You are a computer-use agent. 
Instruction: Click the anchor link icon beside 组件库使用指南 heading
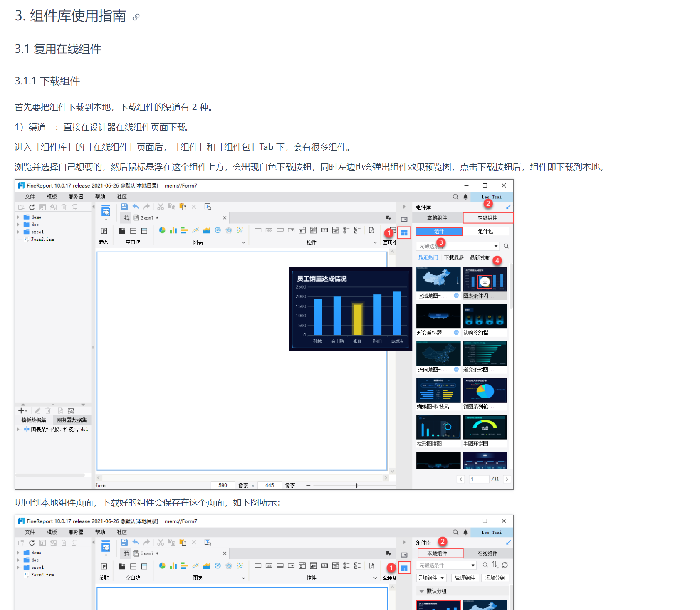click(136, 17)
